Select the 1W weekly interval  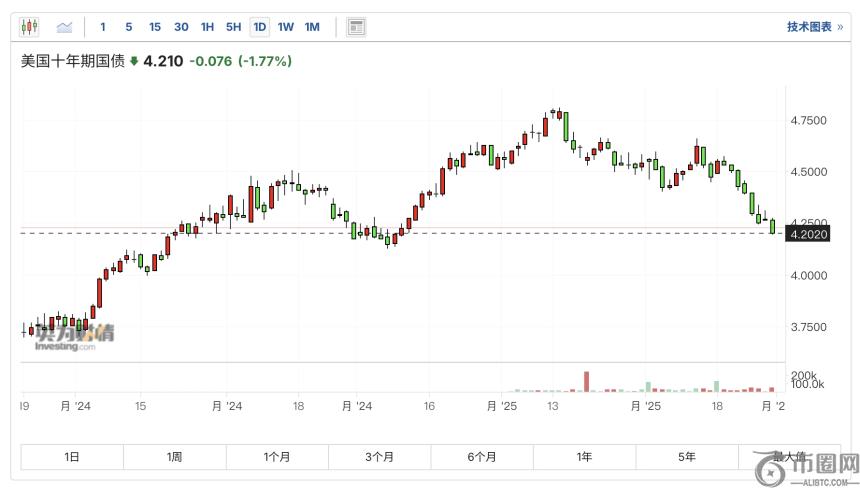tap(286, 27)
